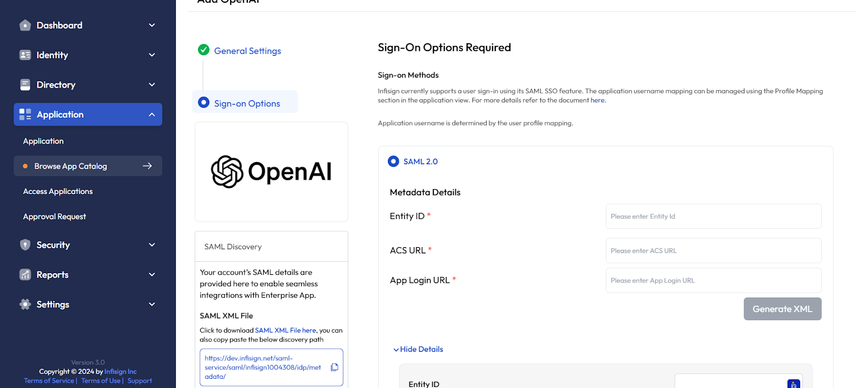Copy the SAML discovery path URL
Image resolution: width=868 pixels, height=388 pixels.
pyautogui.click(x=335, y=367)
